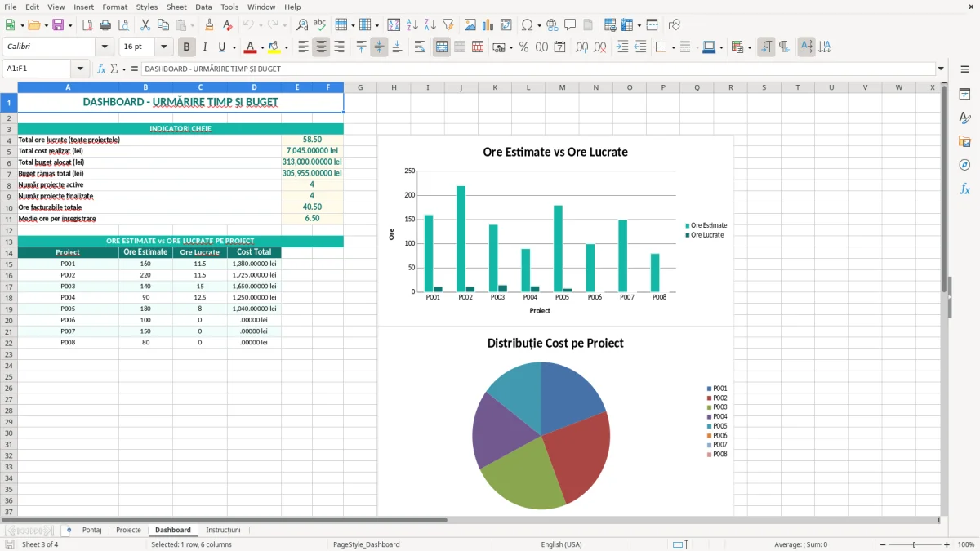This screenshot has width=980, height=551.
Task: Open Function Wizard in formula bar
Action: [102, 69]
